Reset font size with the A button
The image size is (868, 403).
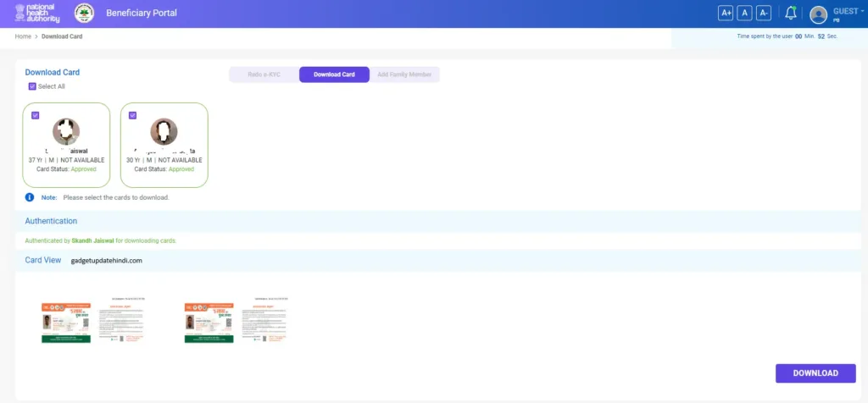[744, 13]
